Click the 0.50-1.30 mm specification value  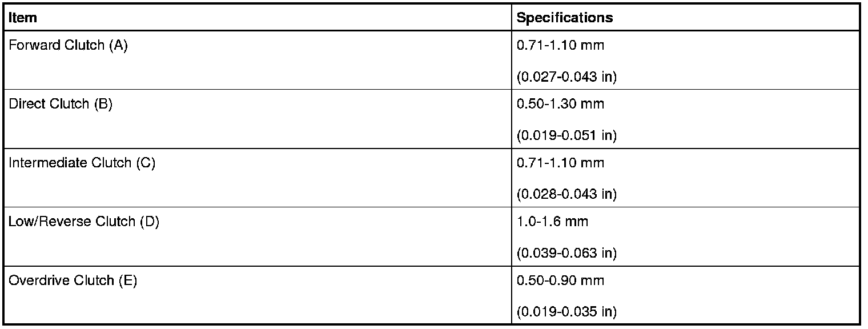[560, 105]
